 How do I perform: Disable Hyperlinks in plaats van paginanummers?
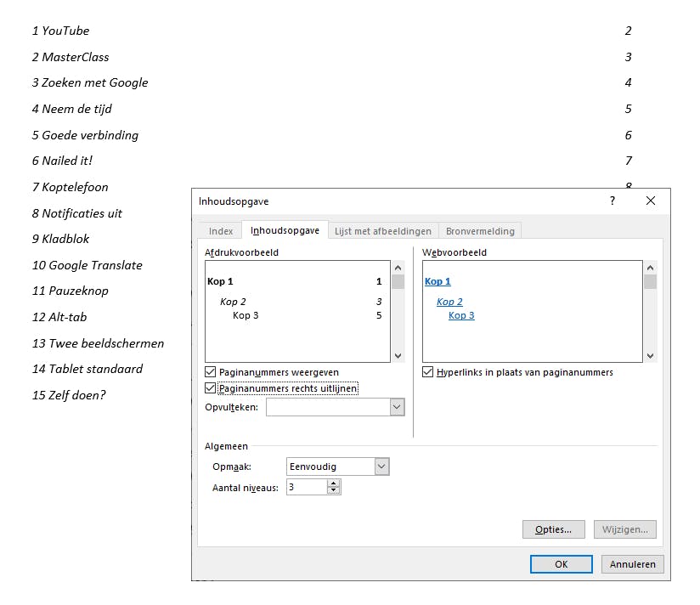point(428,372)
